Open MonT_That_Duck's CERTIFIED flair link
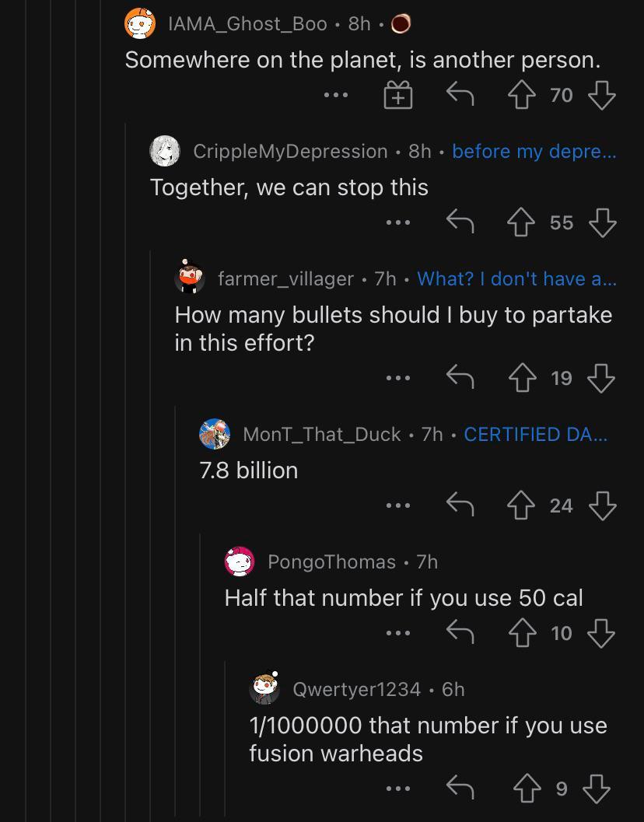Image resolution: width=644 pixels, height=822 pixels. click(x=535, y=434)
